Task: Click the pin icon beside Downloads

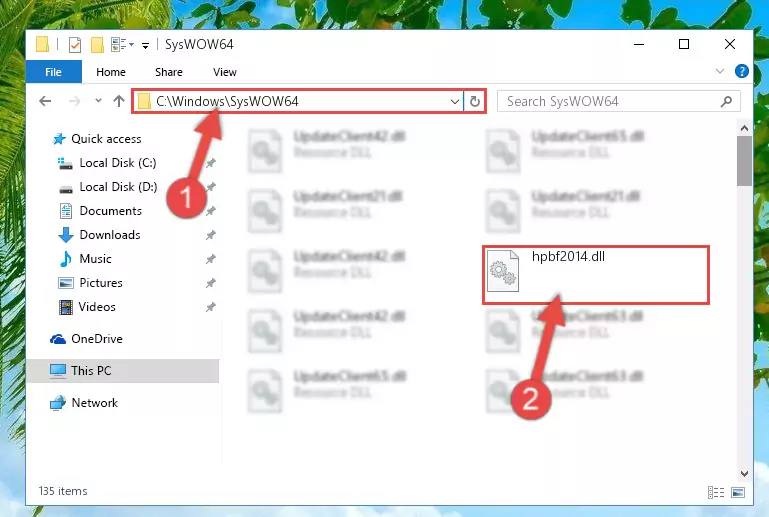Action: [x=211, y=235]
